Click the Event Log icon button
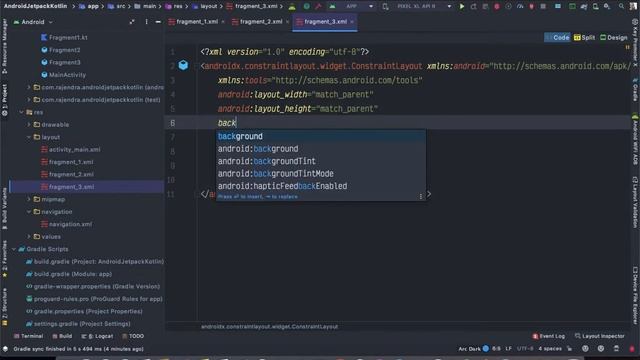The height and width of the screenshot is (360, 640). [549, 336]
